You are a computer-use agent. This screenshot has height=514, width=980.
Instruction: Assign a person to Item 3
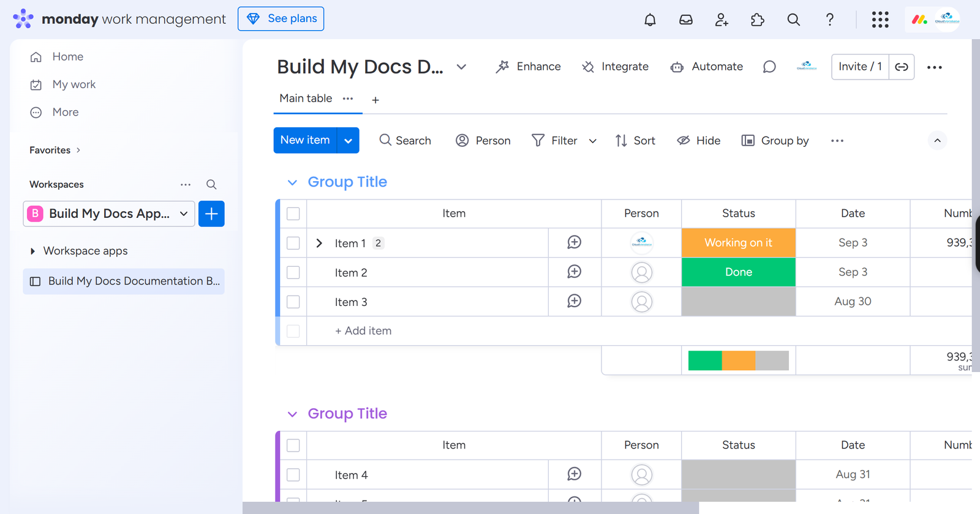tap(642, 302)
